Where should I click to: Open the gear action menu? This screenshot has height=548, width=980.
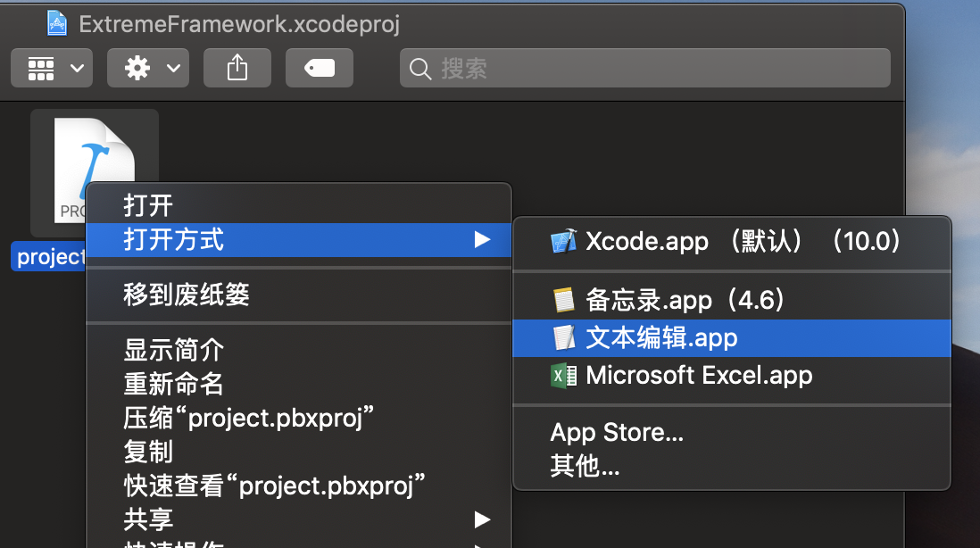tap(148, 68)
